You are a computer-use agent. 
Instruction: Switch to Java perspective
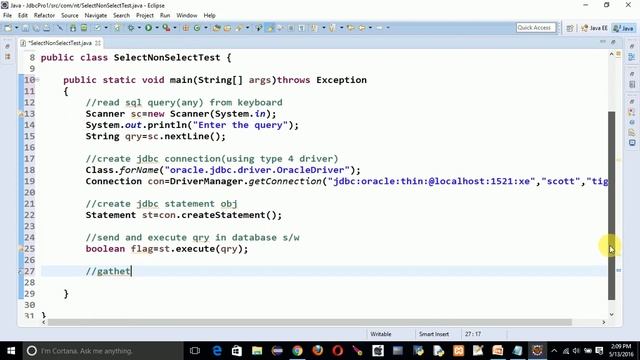pos(624,28)
